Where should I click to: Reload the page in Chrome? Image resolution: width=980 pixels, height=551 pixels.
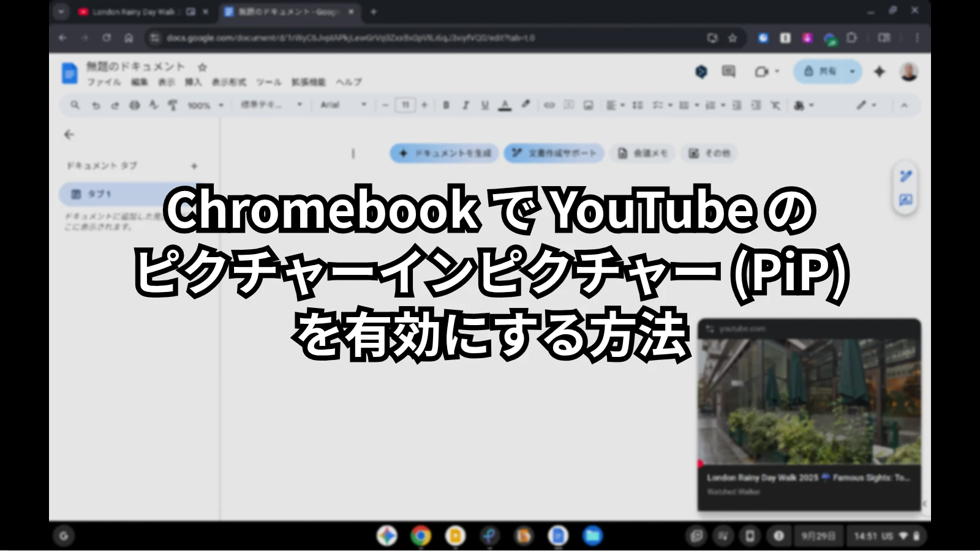[107, 38]
